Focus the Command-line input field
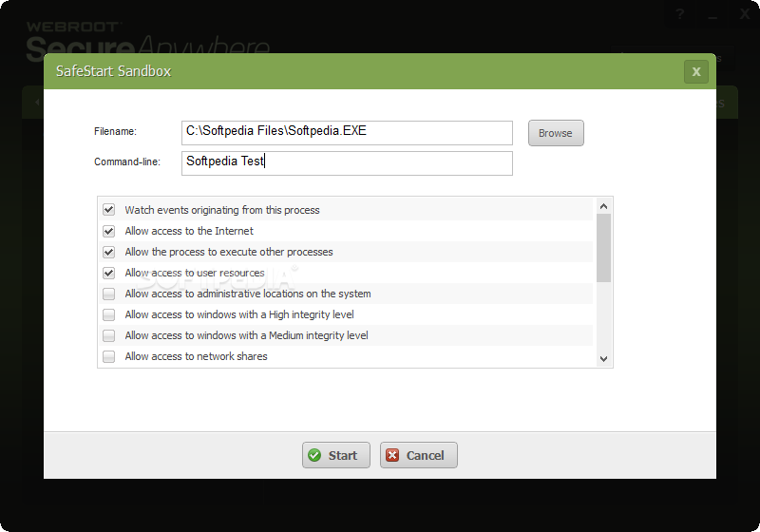This screenshot has width=760, height=532. [347, 163]
